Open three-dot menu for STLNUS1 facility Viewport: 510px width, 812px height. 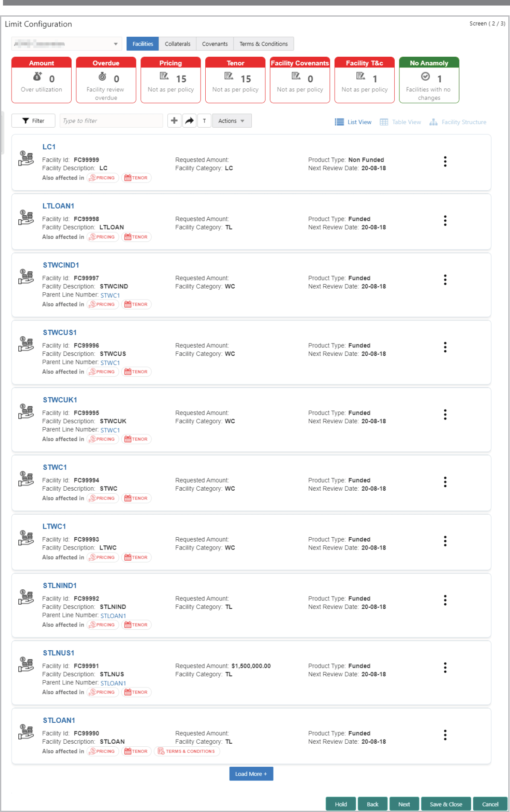pos(445,667)
